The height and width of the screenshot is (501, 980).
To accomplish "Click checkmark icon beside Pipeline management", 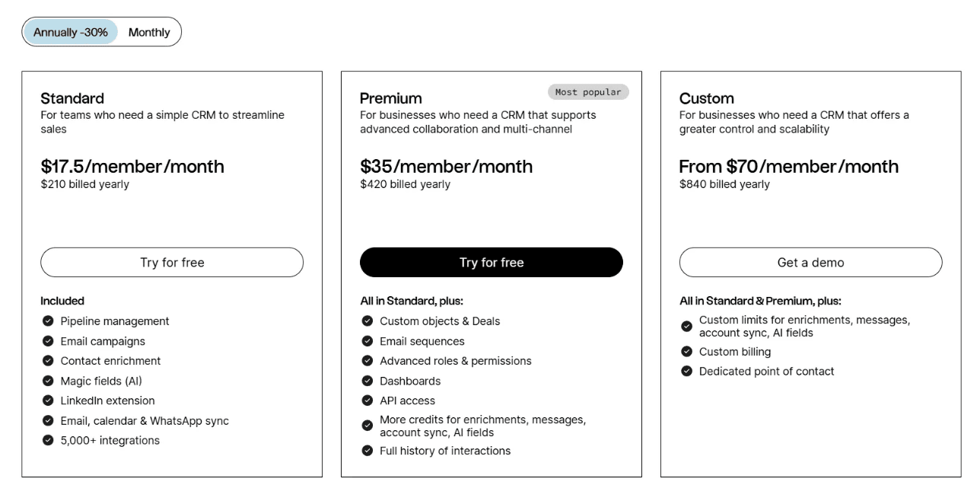I will [48, 321].
